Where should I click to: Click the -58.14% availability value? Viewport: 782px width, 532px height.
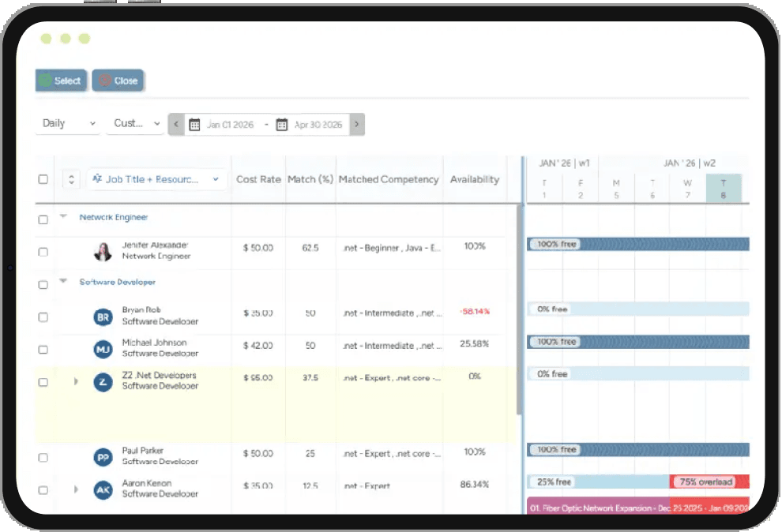475,311
